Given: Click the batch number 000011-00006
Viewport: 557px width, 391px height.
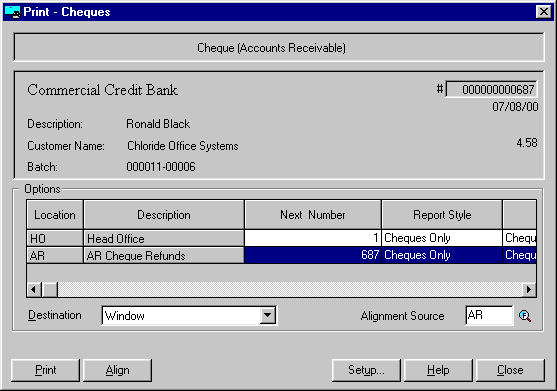Looking at the screenshot, I should (x=161, y=167).
